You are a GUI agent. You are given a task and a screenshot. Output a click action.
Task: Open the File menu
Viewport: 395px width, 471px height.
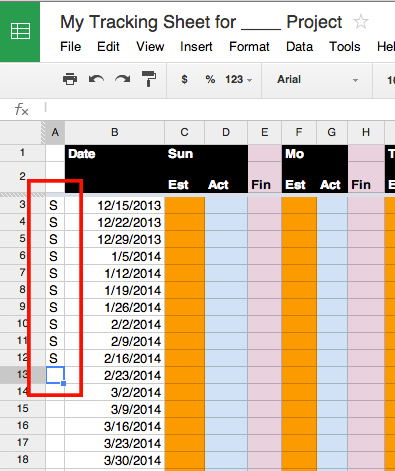[70, 47]
